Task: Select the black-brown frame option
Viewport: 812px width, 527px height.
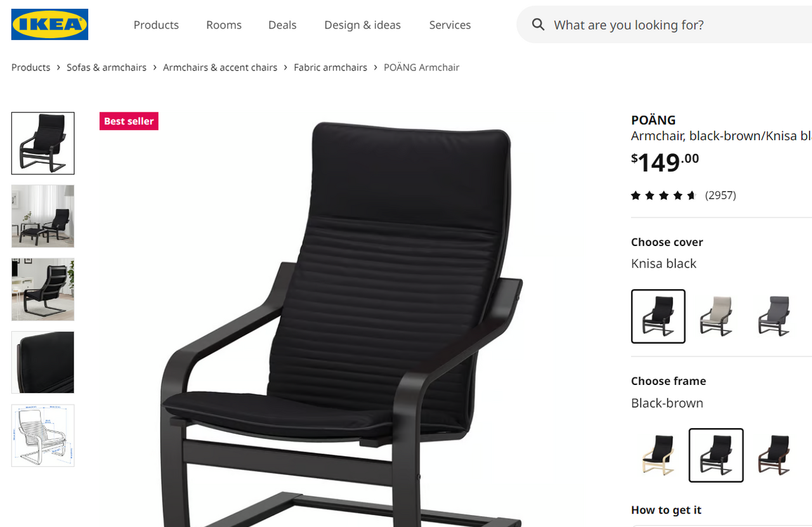Action: [716, 455]
